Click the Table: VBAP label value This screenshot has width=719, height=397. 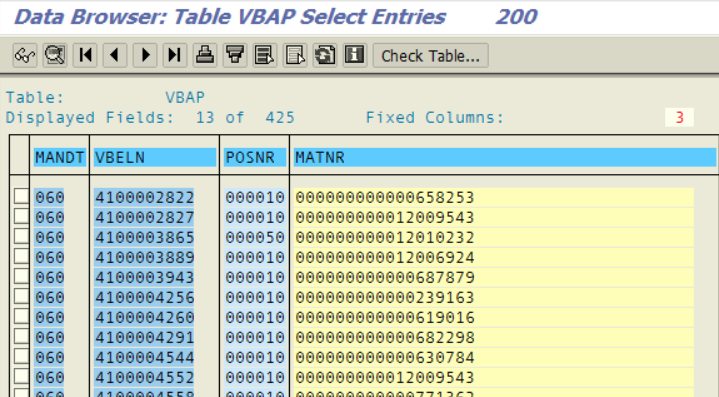tap(185, 97)
